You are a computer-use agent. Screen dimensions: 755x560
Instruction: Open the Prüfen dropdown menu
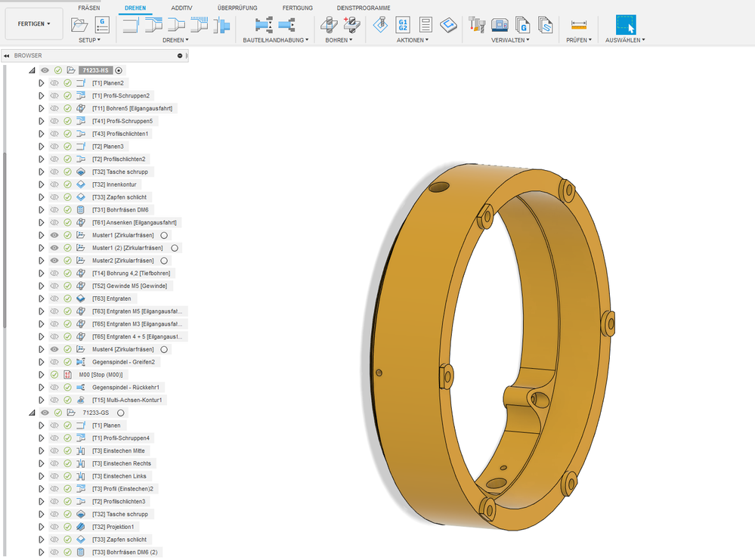tap(579, 40)
